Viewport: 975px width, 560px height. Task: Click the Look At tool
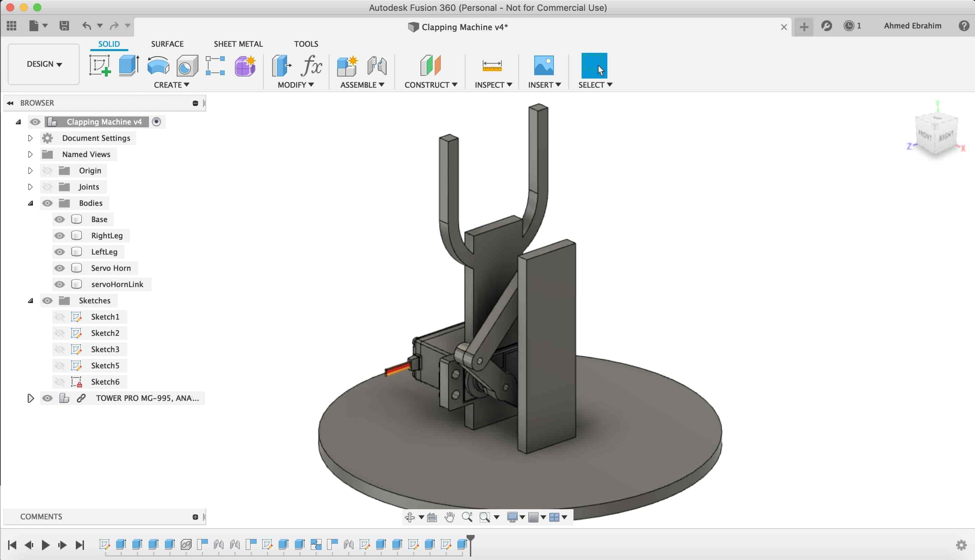432,518
